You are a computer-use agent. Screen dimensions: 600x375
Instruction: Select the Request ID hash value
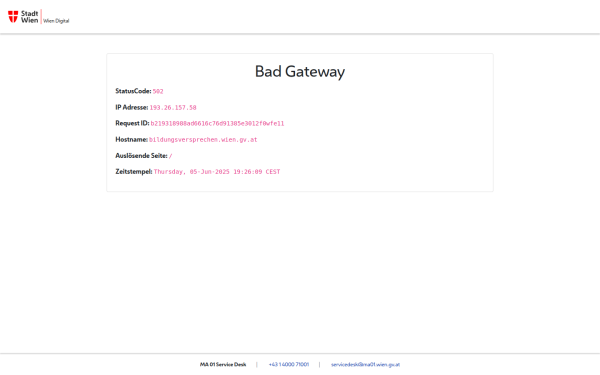tap(217, 124)
